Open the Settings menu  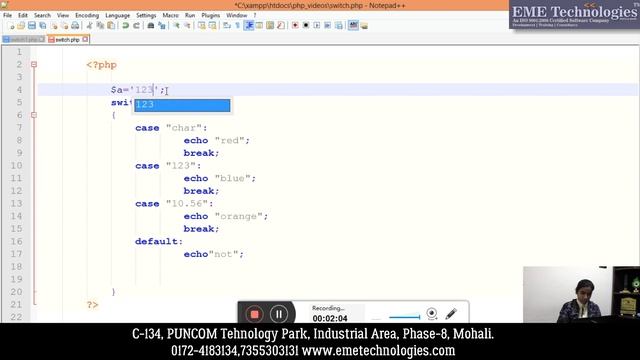tap(146, 15)
